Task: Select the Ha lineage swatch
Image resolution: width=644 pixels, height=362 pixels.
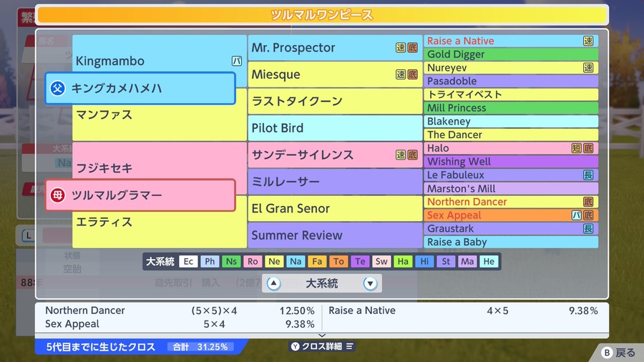Action: tap(403, 261)
